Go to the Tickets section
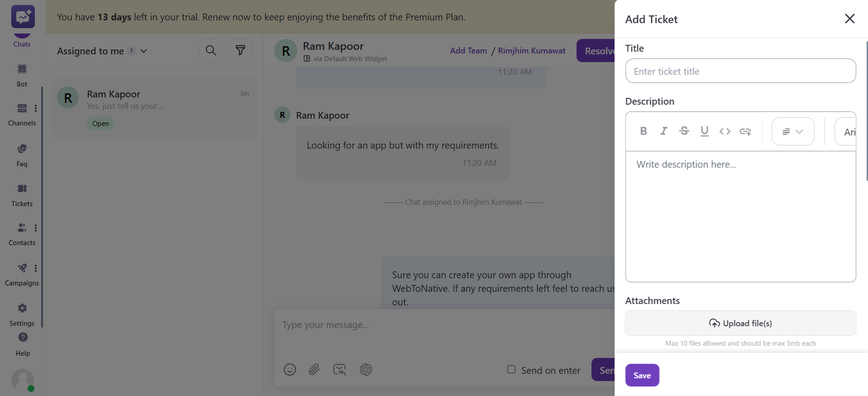868x396 pixels. pos(21,194)
